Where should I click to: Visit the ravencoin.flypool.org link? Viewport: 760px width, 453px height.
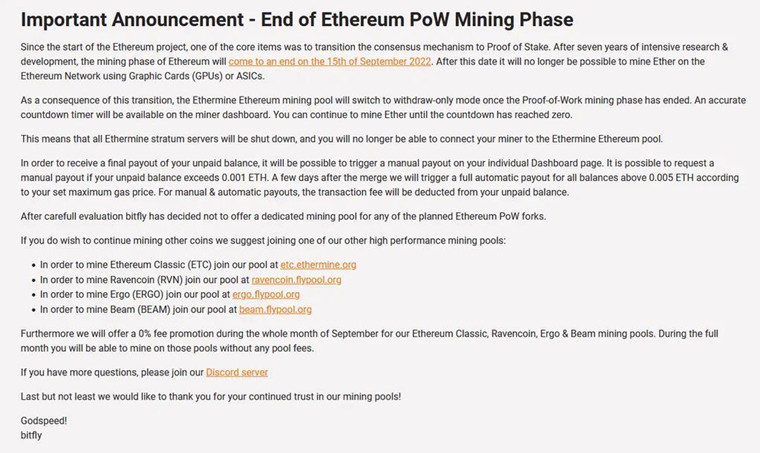click(x=296, y=280)
